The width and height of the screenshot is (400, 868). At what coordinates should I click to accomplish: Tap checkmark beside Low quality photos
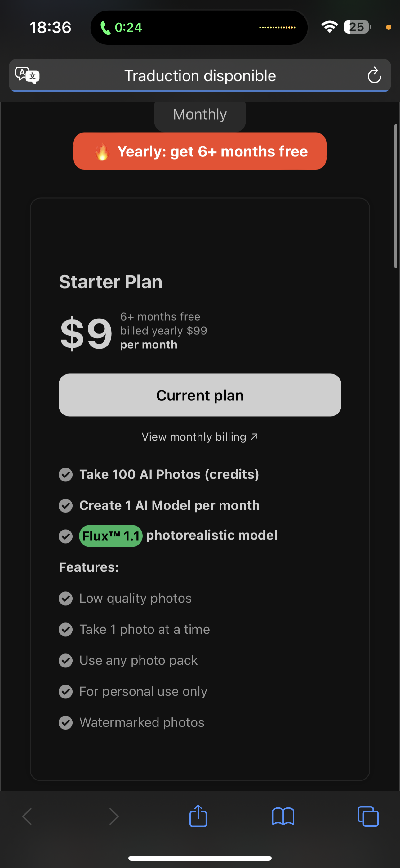pos(66,599)
